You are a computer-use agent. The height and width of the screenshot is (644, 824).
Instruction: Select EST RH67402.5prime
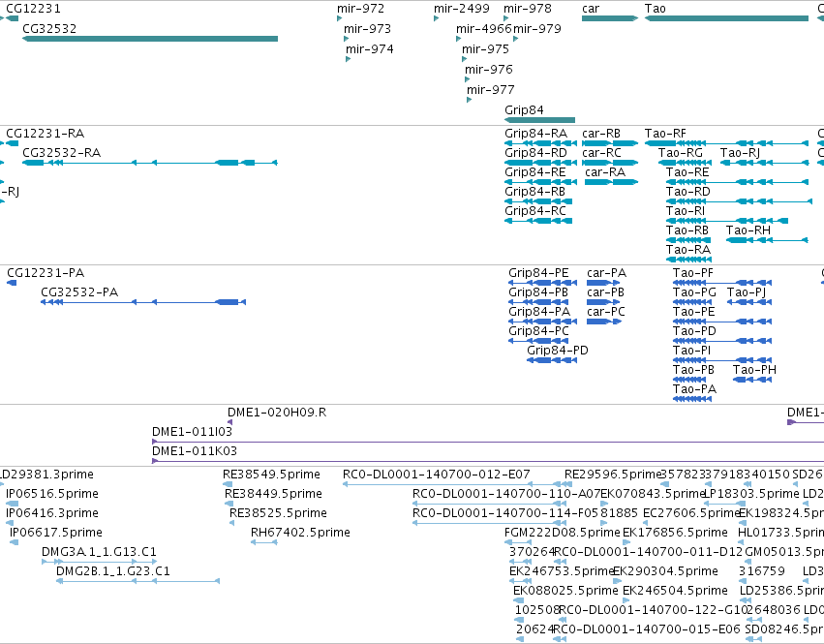[263, 542]
